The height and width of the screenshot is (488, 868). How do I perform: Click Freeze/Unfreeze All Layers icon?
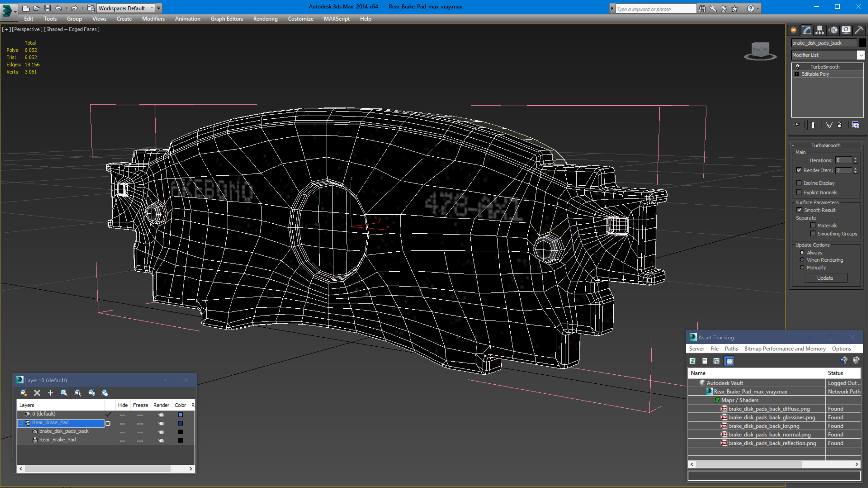tap(105, 393)
